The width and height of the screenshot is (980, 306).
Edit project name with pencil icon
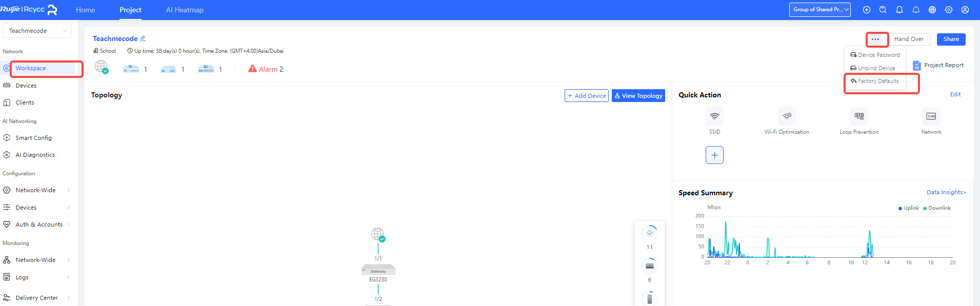pos(143,38)
